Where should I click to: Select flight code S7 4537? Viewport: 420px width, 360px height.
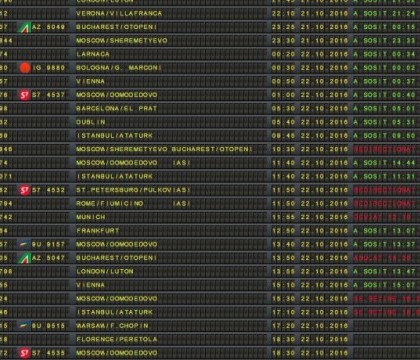pos(48,95)
